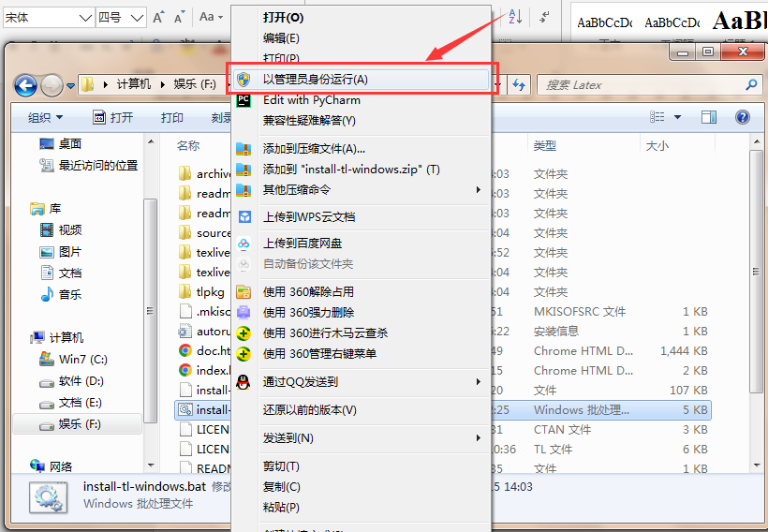Click the QQ penguin icon in context menu
Screen dimensions: 768x532
(x=244, y=381)
